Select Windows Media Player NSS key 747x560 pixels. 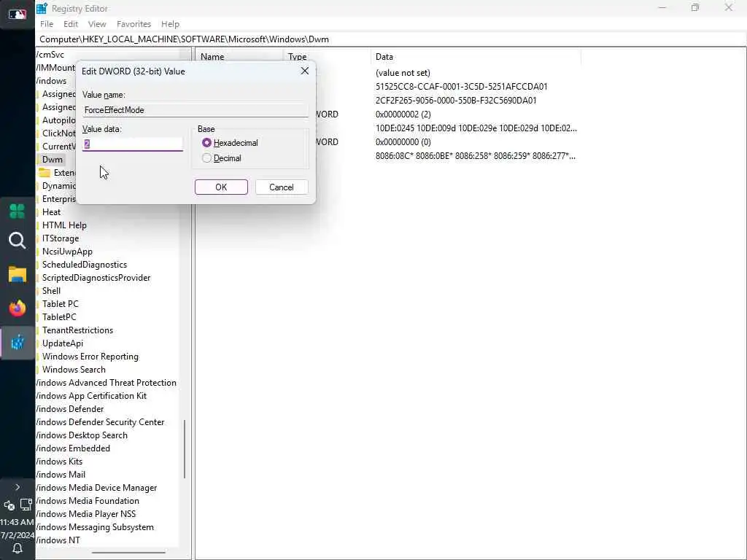click(x=86, y=514)
